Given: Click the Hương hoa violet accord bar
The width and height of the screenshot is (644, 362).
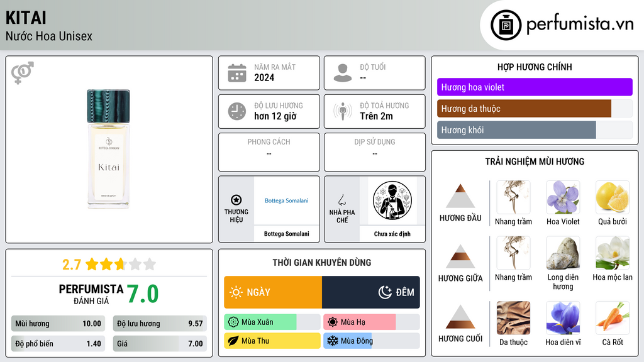Looking at the screenshot, I should point(535,87).
